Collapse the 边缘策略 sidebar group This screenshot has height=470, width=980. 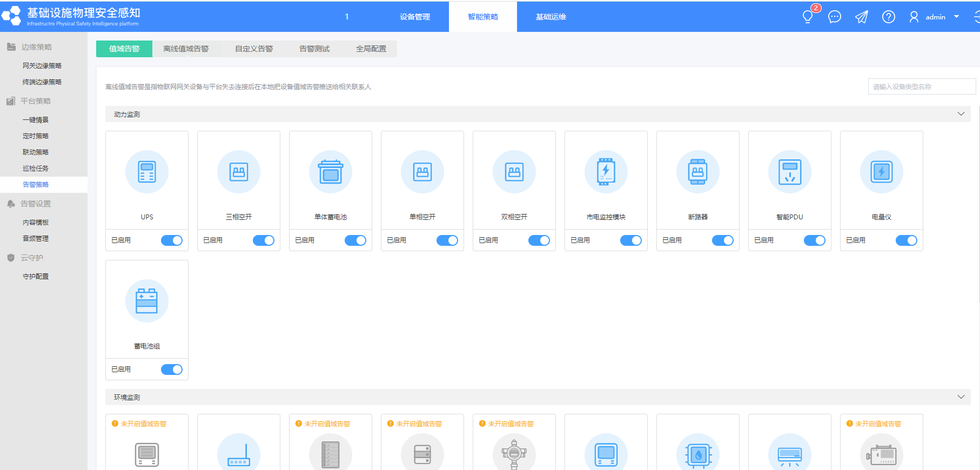[x=44, y=47]
